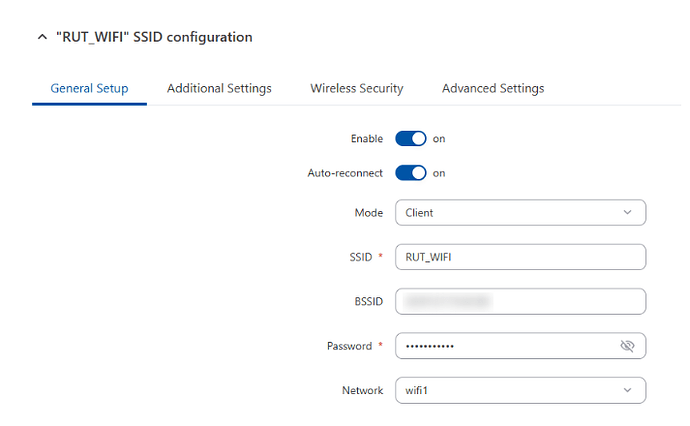
Task: Click the Network field label
Action: tap(362, 390)
